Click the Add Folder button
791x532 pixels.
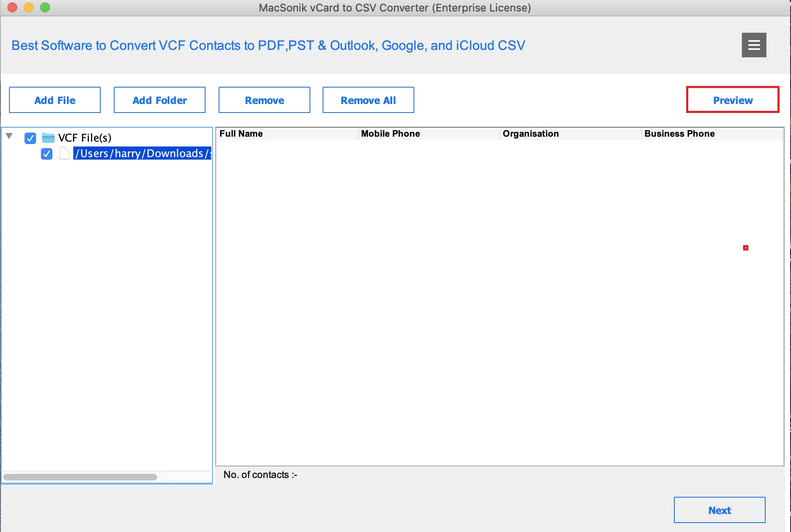[160, 100]
